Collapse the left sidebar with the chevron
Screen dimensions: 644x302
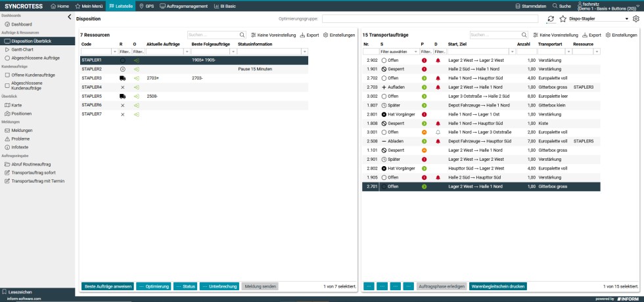[x=70, y=17]
